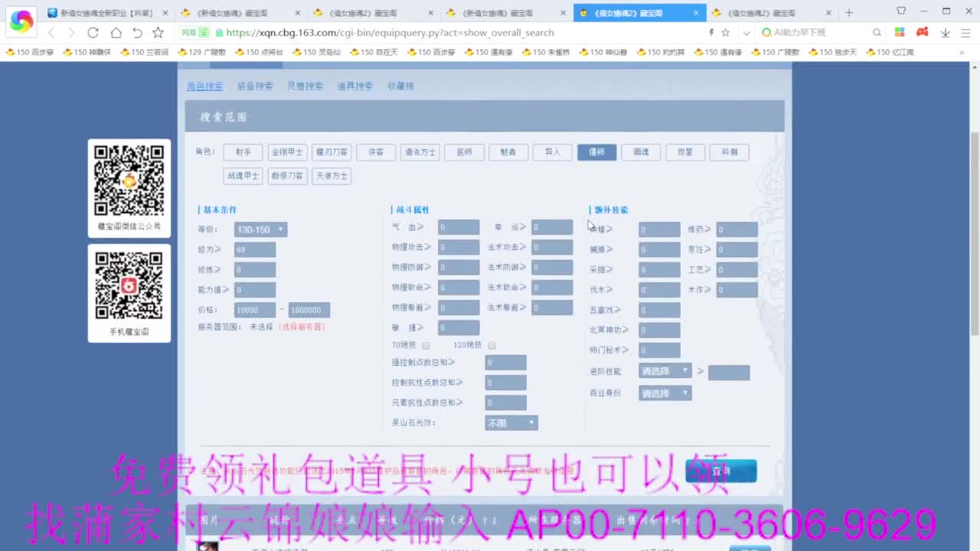Click the 手机藏宝阁 QR code

tap(129, 285)
